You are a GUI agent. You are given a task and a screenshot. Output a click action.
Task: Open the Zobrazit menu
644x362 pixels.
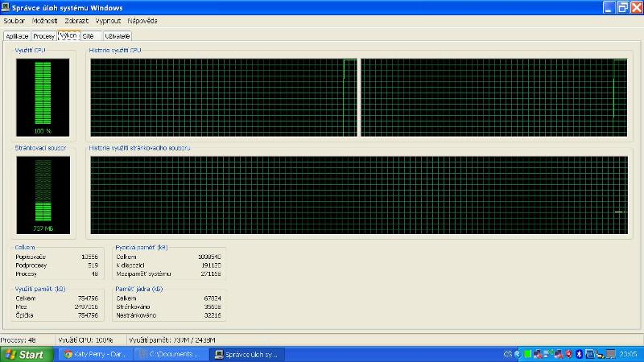click(x=77, y=20)
